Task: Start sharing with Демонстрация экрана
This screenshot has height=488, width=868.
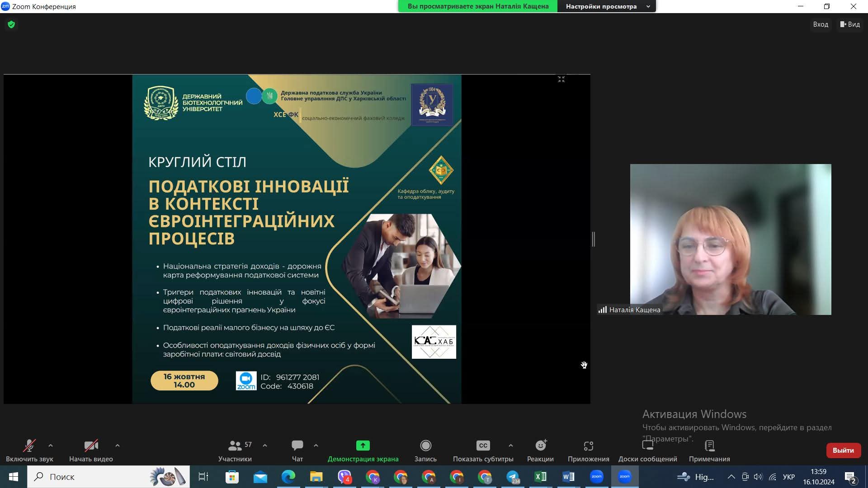Action: coord(363,446)
